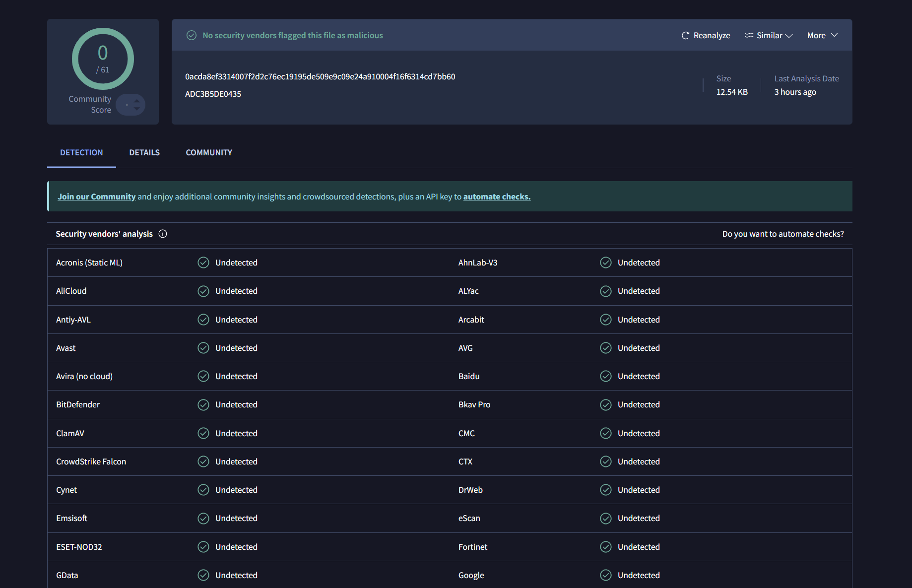
Task: Click the Avira (no cloud) check icon
Action: pyautogui.click(x=203, y=376)
